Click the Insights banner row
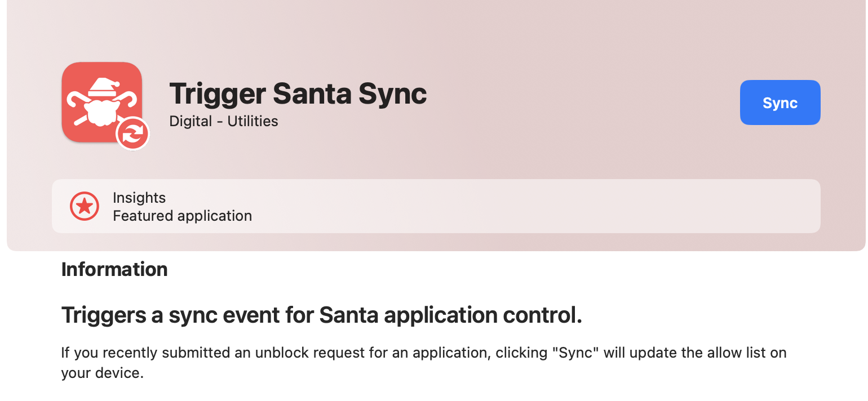The height and width of the screenshot is (401, 868). [434, 206]
